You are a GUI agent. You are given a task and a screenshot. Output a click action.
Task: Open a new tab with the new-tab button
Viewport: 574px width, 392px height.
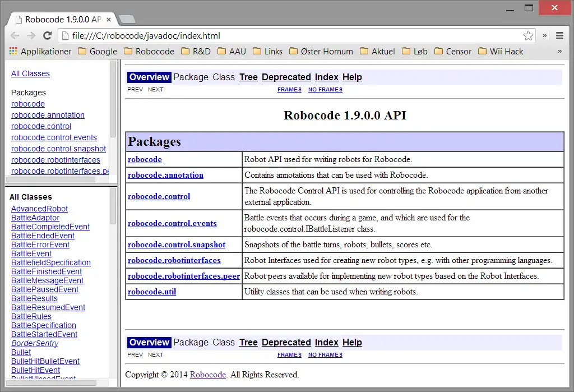(x=127, y=19)
